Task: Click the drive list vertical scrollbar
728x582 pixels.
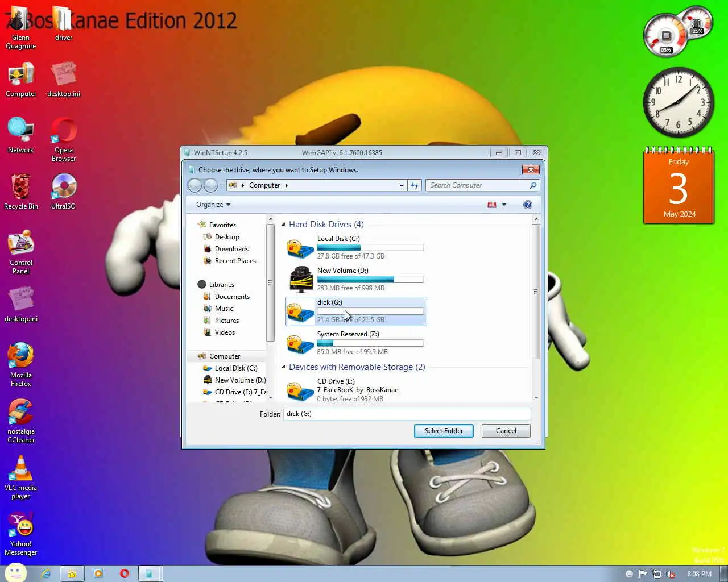Action: pyautogui.click(x=536, y=292)
